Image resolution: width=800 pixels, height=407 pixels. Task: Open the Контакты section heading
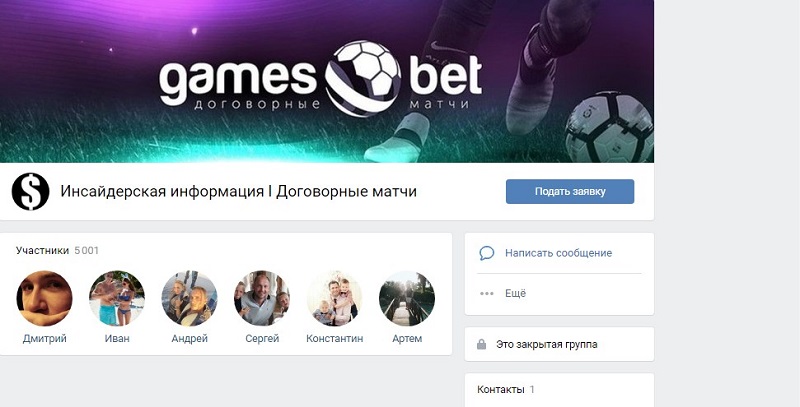coord(501,390)
